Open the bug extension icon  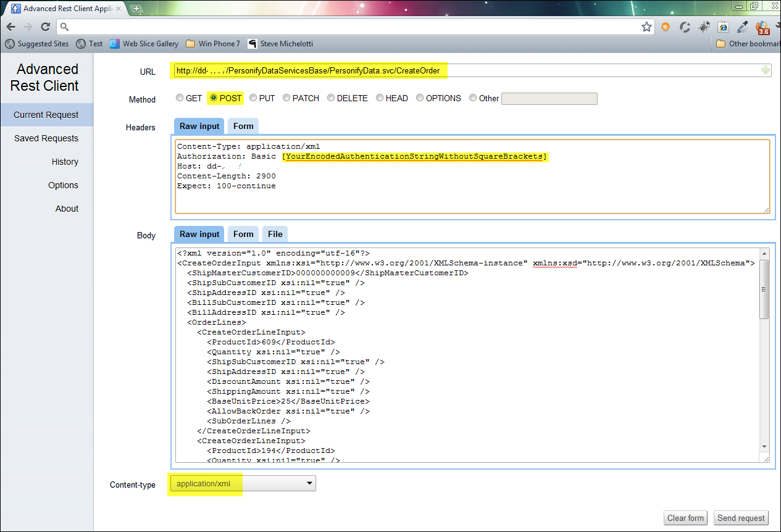(704, 27)
